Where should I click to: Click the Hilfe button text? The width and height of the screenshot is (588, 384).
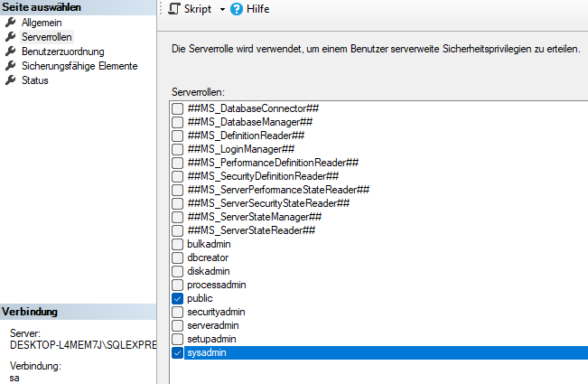(259, 9)
